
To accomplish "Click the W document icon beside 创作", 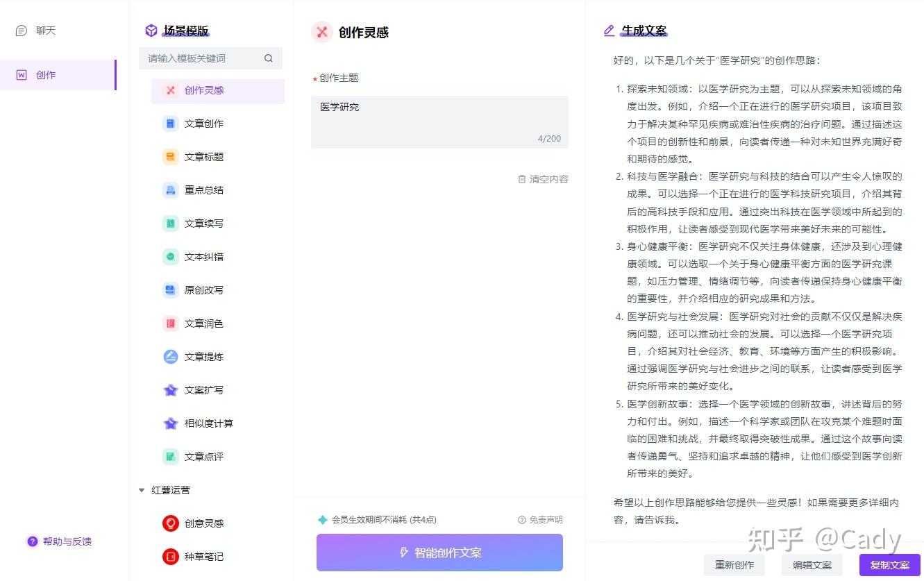I will click(x=22, y=75).
